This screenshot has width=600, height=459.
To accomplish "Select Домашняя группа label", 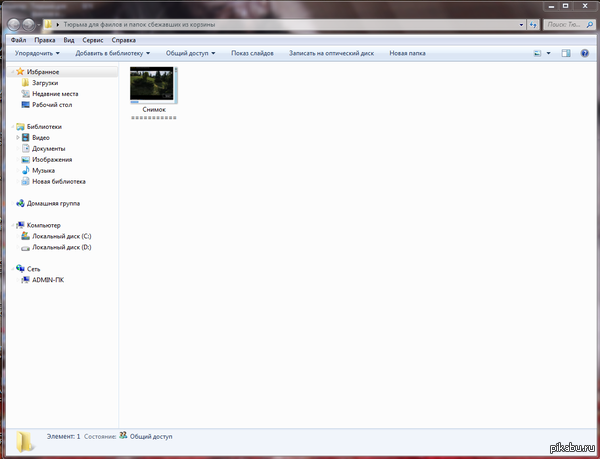I will pos(53,203).
